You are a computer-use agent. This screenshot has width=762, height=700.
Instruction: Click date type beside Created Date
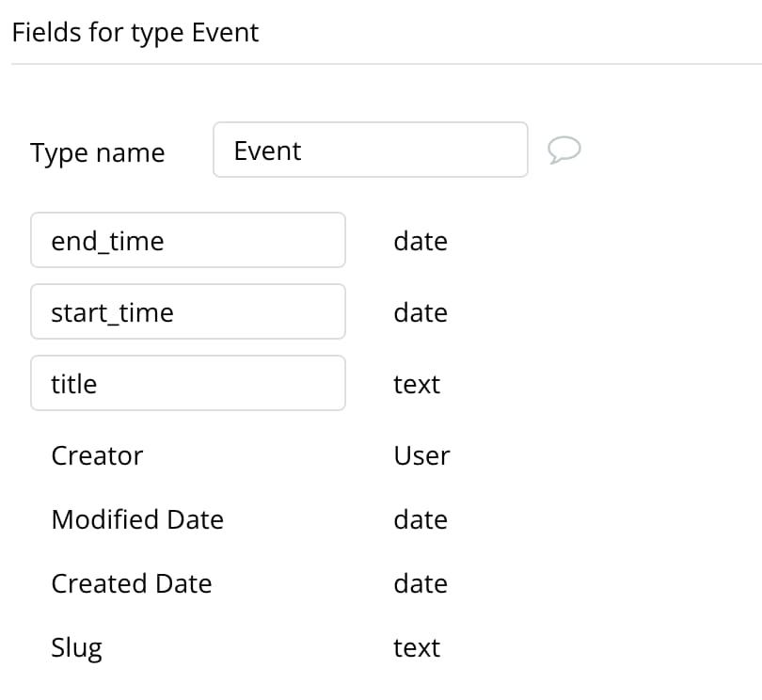click(x=421, y=583)
